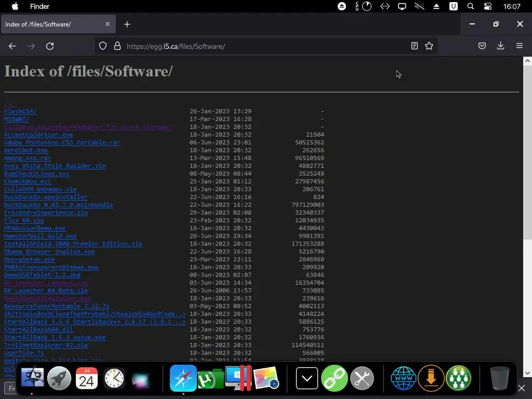
Task: Save page to Pocket
Action: coord(482,46)
